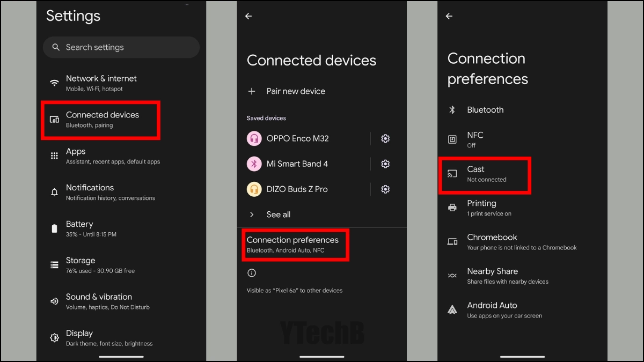This screenshot has width=644, height=362.
Task: Open Apps settings entry
Action: (x=121, y=156)
